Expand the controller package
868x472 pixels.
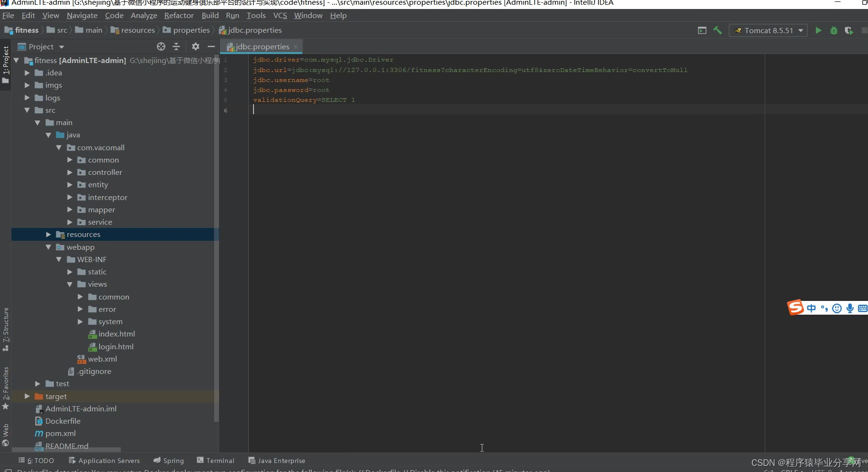click(x=70, y=172)
